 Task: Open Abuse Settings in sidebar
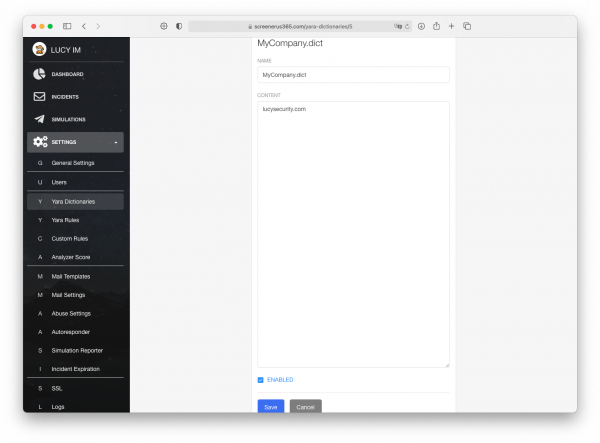click(x=75, y=313)
